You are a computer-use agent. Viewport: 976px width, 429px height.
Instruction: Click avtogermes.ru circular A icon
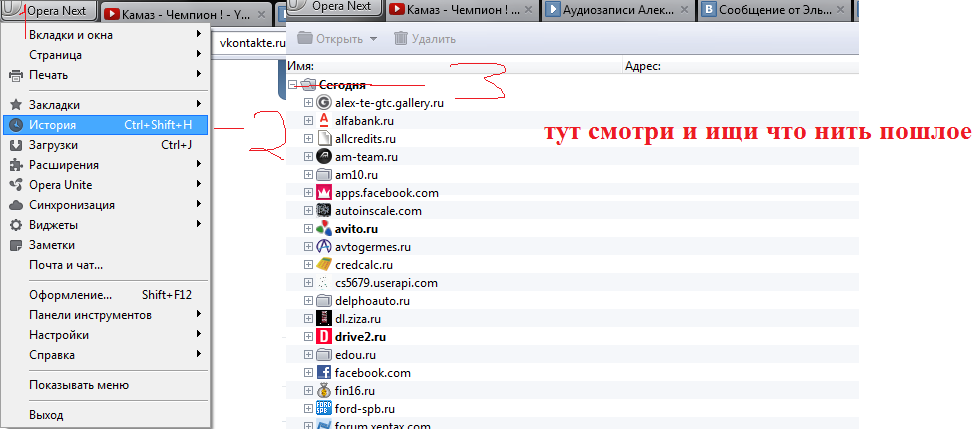coord(324,247)
